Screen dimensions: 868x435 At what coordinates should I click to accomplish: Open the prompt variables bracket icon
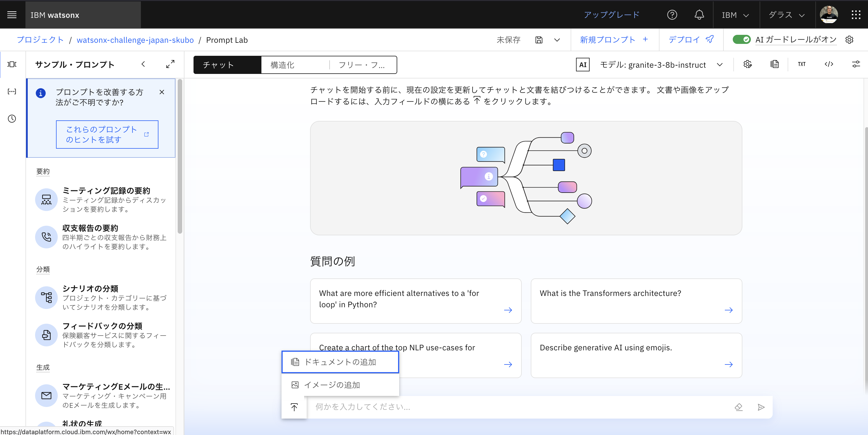click(x=12, y=91)
